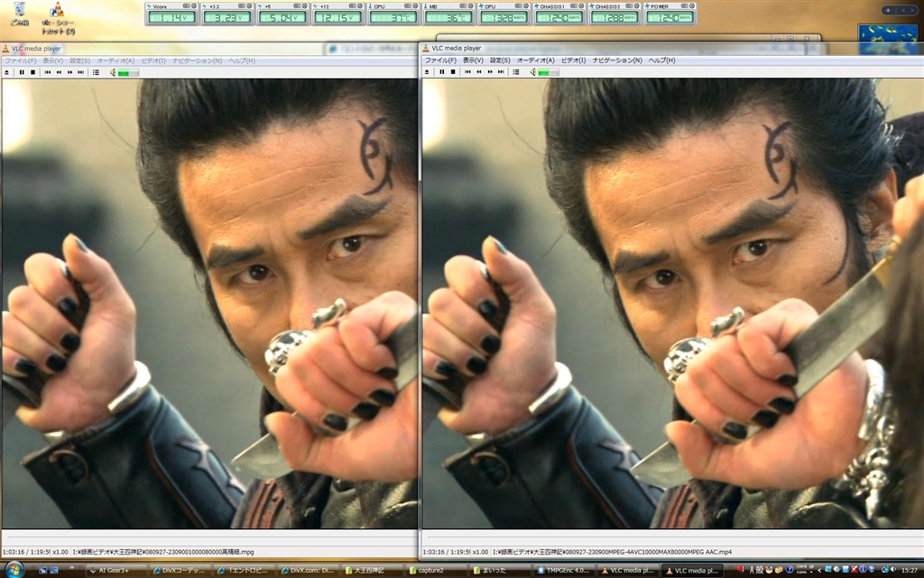The width and height of the screenshot is (924, 578).
Task: Open ナビゲーション(N) menu in left VLC window
Action: 197,61
